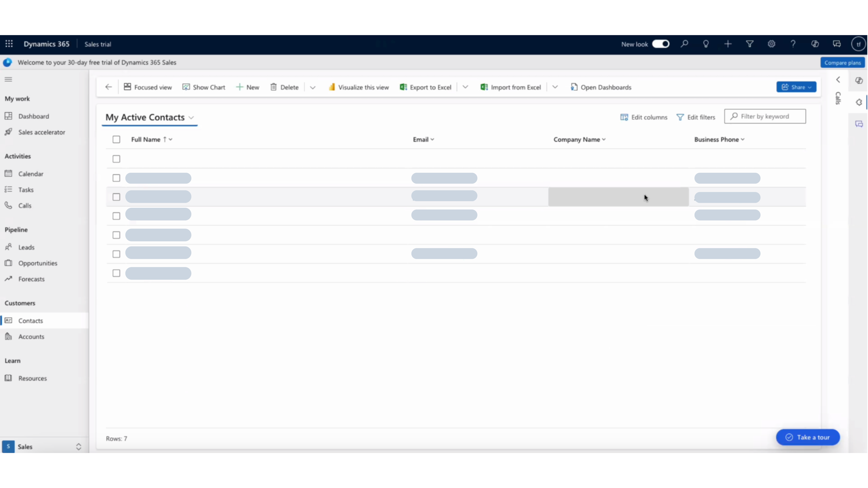Open the user account avatar
The width and height of the screenshot is (868, 488).
(858, 44)
